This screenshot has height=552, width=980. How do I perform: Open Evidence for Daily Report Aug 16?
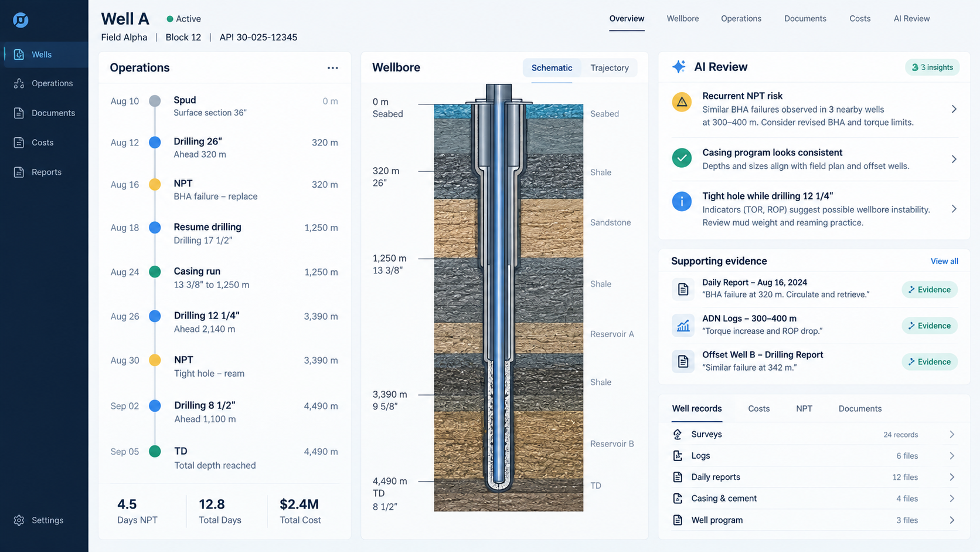(930, 290)
